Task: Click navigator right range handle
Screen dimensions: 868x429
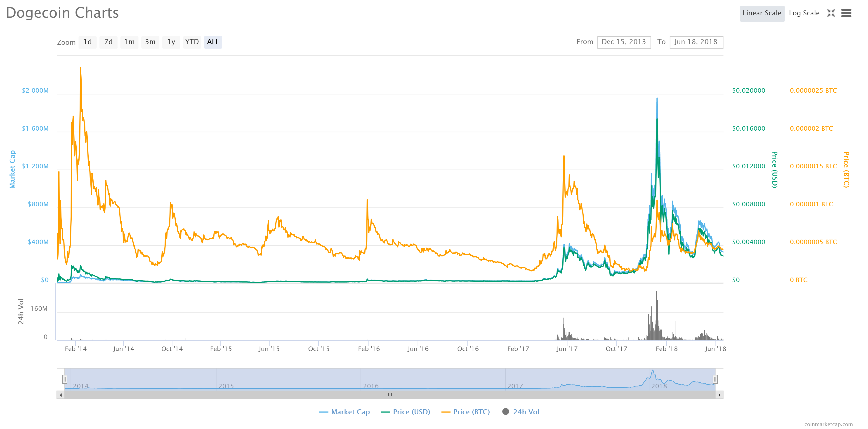Action: coord(715,379)
